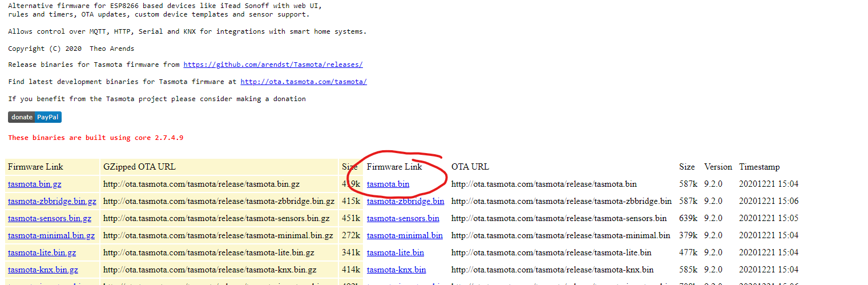
Task: Click version 9.2.0 in tasmota-minimal.bin row
Action: pos(713,235)
